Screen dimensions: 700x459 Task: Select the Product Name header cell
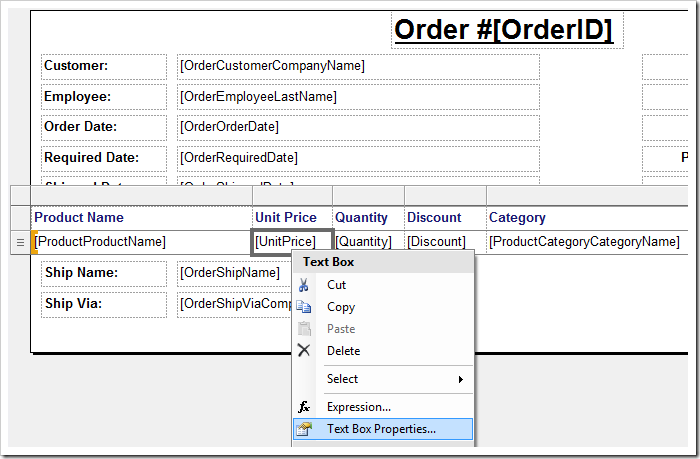(142, 218)
